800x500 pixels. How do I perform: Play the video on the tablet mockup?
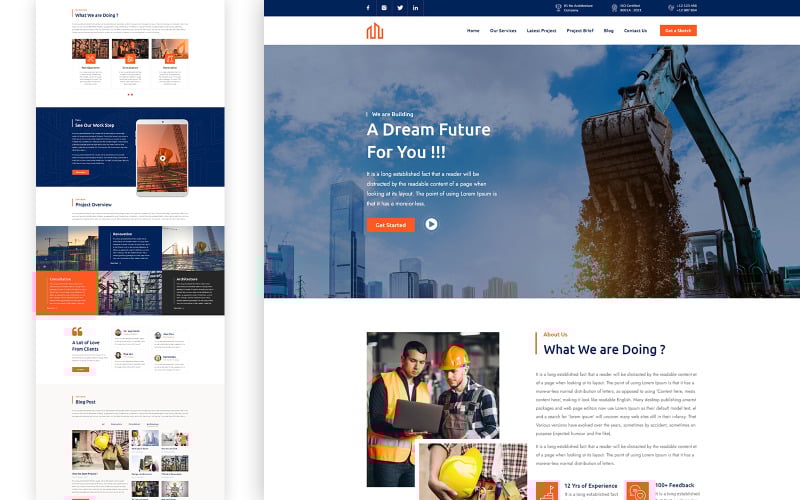tap(162, 157)
